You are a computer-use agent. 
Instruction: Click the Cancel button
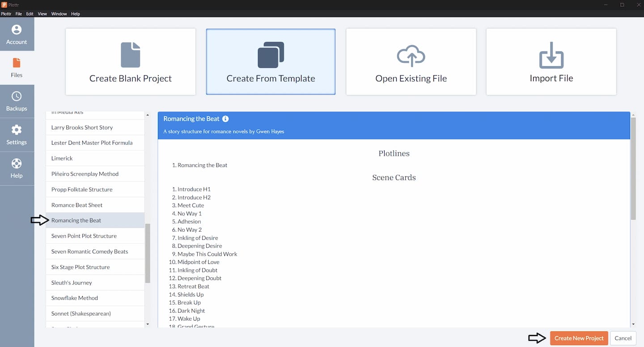coord(623,338)
